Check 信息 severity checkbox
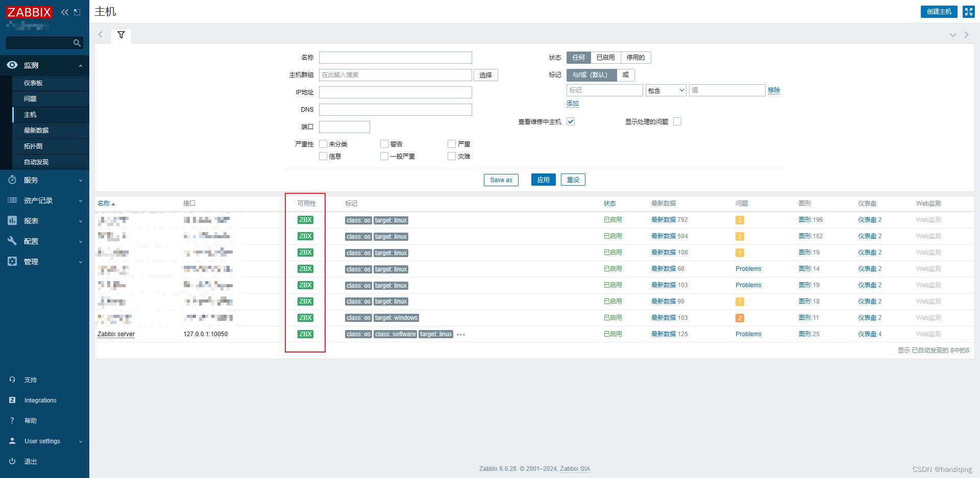The width and height of the screenshot is (980, 478). coord(323,156)
